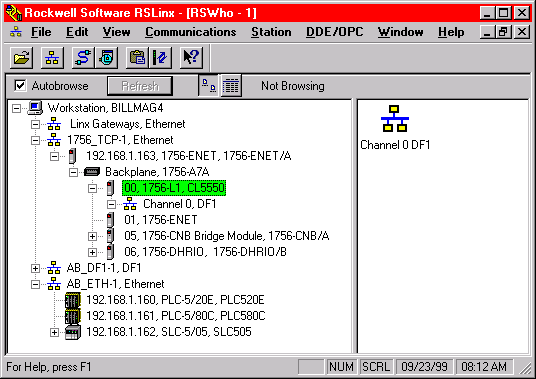
Task: Click the window resize grip corner
Action: pos(525,368)
